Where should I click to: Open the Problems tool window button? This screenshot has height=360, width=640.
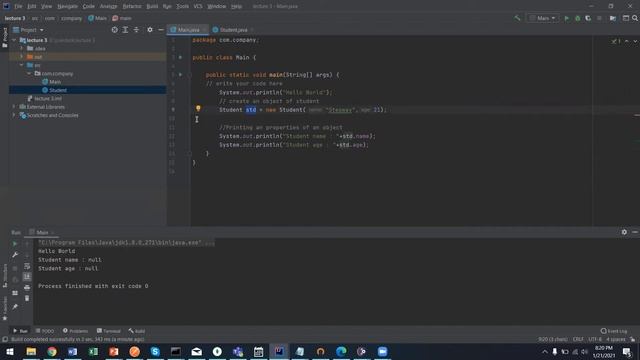(76, 331)
